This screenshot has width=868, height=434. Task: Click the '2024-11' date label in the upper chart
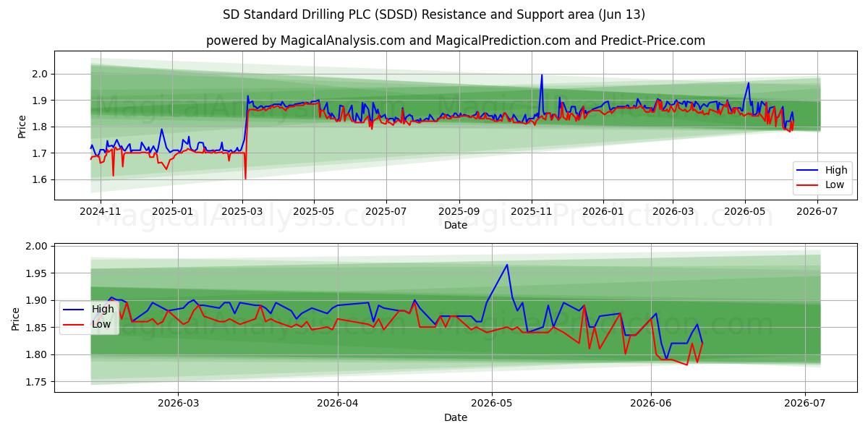coord(100,211)
